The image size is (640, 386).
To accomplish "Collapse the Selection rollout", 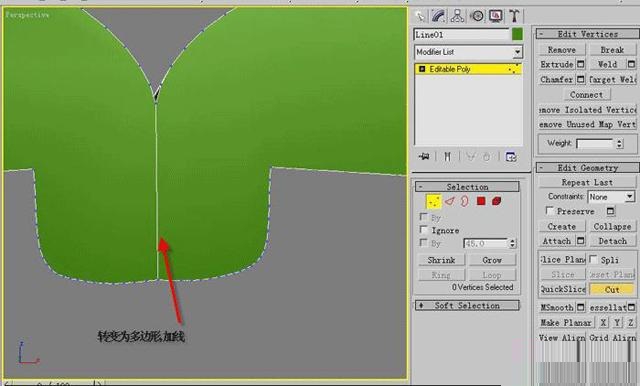I will [x=467, y=187].
